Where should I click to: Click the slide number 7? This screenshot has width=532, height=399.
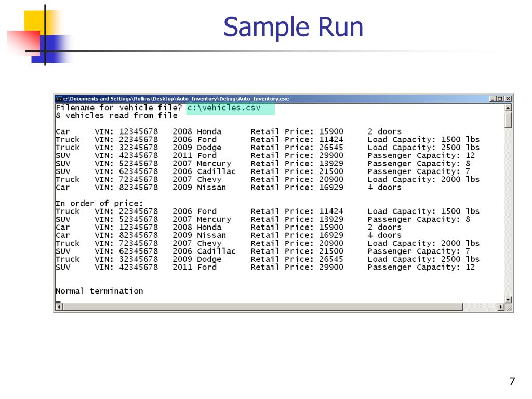[512, 381]
